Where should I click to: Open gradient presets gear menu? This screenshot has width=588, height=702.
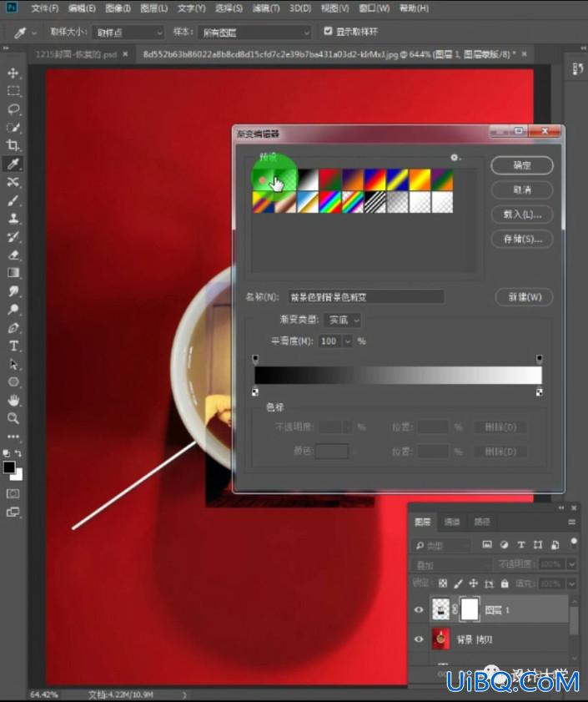pos(455,157)
